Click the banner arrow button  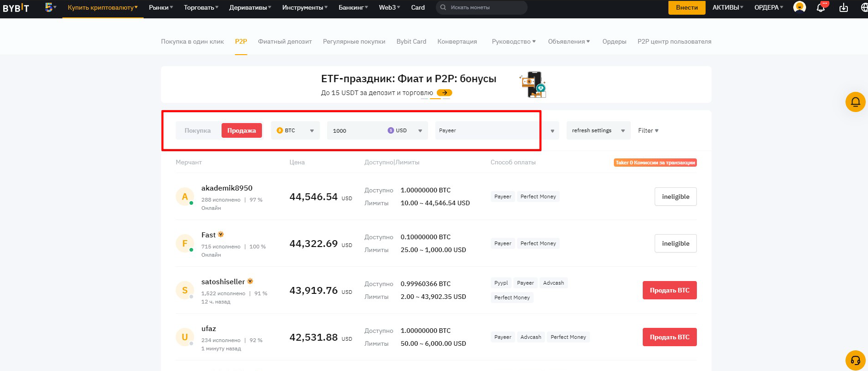tap(444, 93)
